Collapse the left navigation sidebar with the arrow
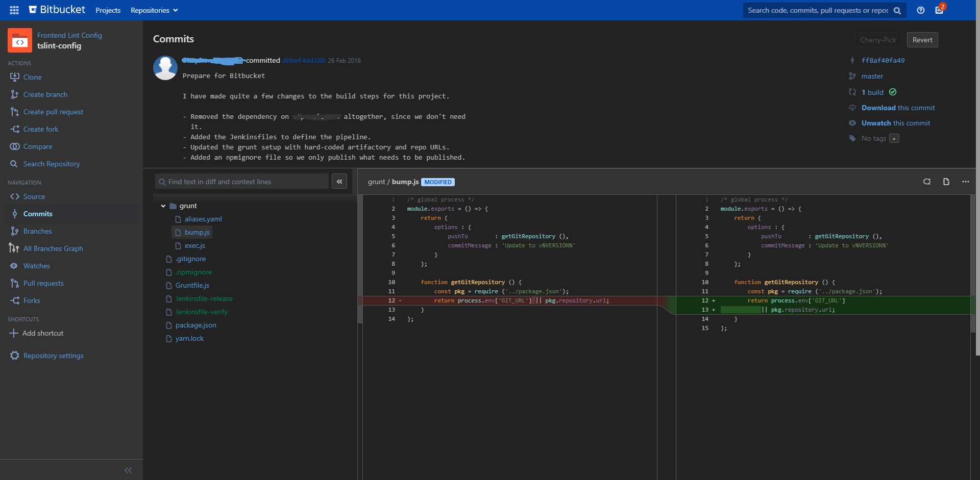Viewport: 980px width, 480px height. click(x=128, y=470)
